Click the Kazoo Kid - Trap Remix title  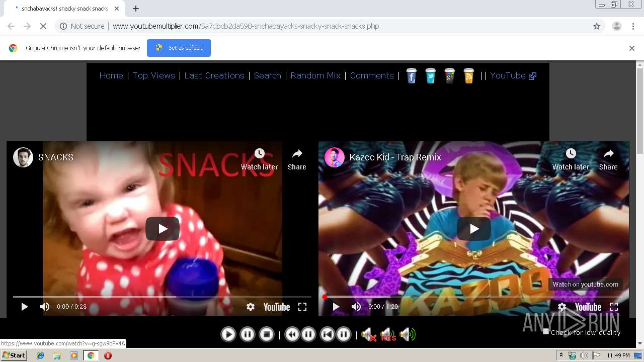pos(395,157)
